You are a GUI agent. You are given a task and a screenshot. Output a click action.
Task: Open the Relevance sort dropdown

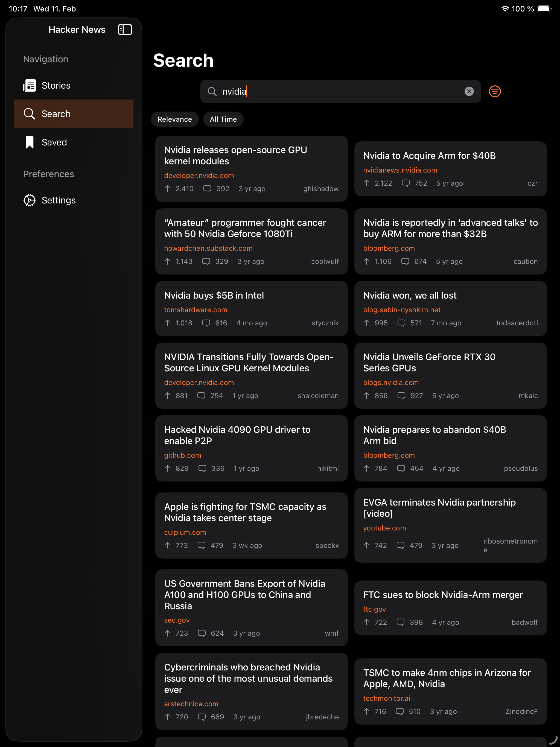(175, 119)
